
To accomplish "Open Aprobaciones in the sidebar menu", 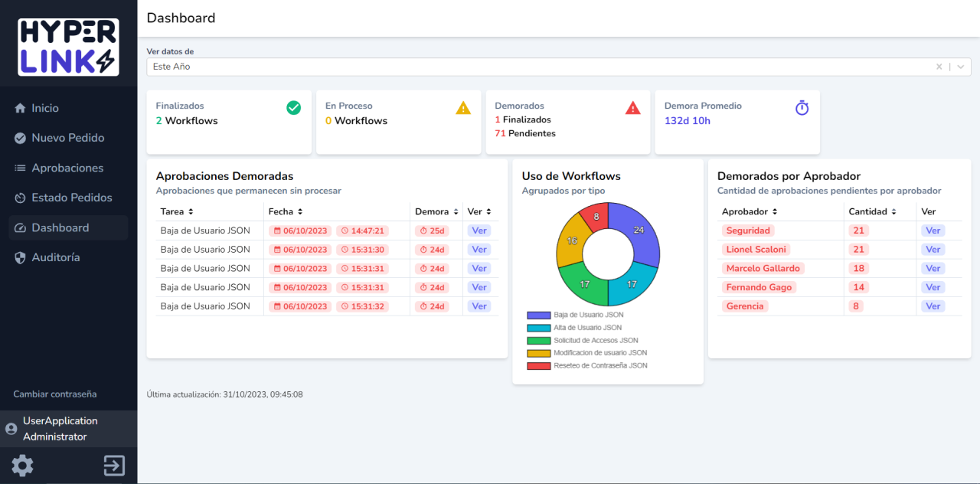I will coord(67,168).
